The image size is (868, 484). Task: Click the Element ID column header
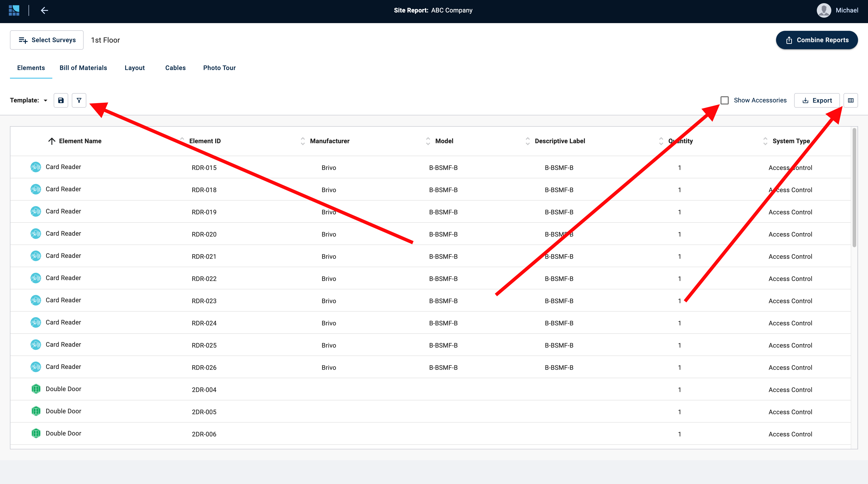(x=205, y=141)
